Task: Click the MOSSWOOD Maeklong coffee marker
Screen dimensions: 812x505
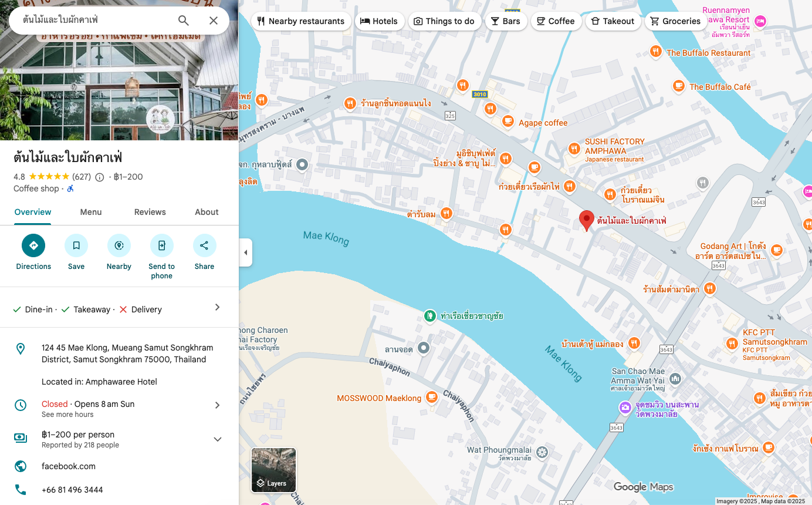Action: 432,398
